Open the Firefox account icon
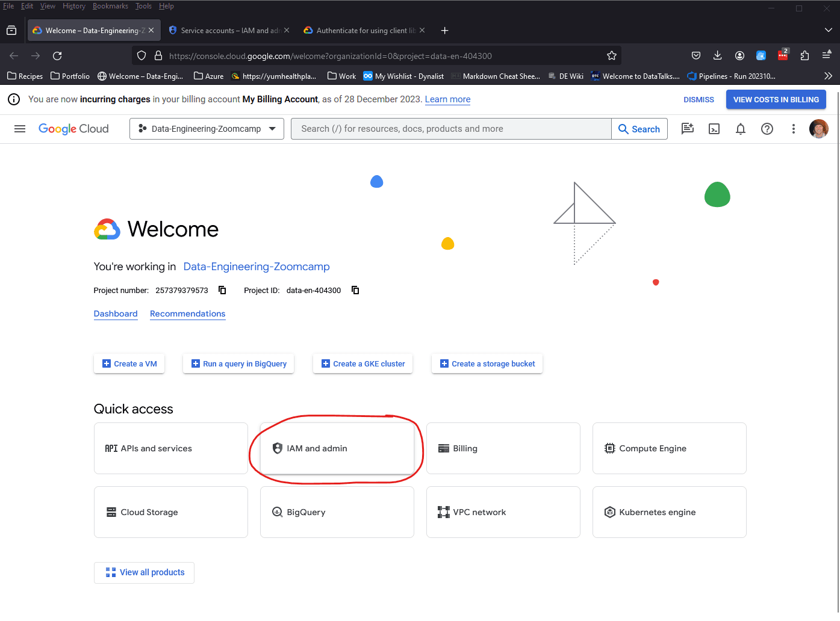840x621 pixels. 739,56
